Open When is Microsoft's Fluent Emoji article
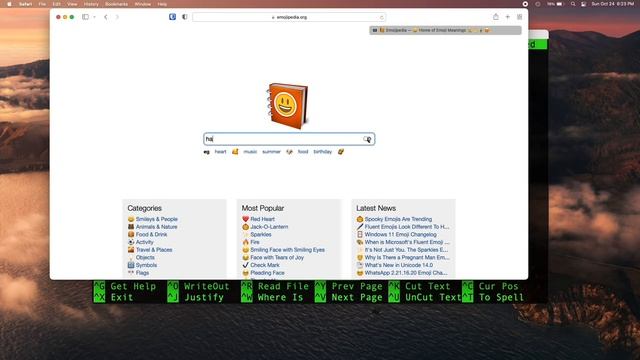 (x=407, y=242)
